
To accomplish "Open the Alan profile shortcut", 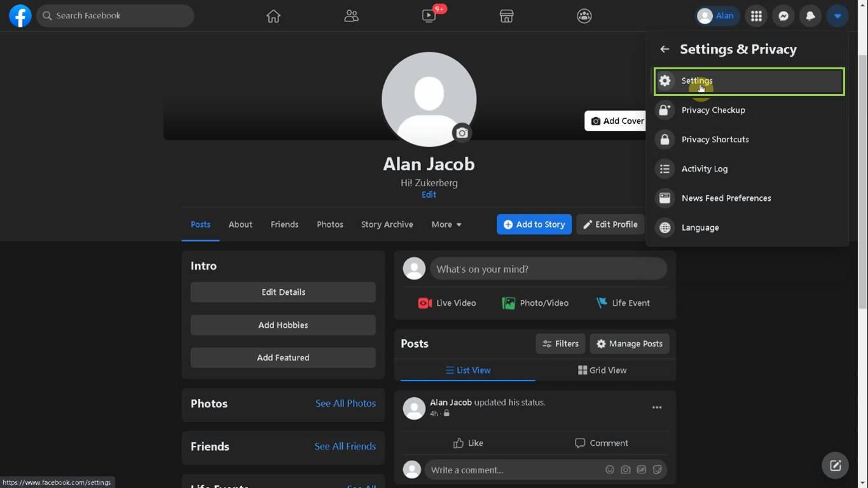I will (717, 16).
